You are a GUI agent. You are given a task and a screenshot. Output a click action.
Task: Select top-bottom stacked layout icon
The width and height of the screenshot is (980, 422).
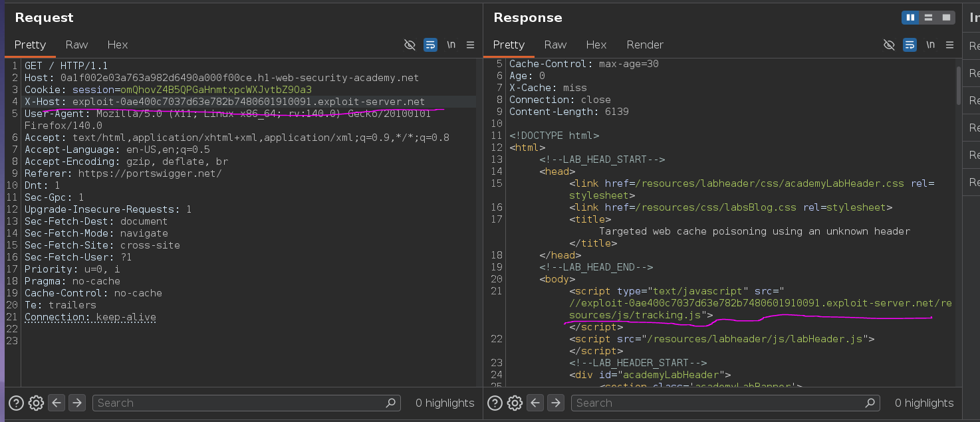[x=928, y=17]
